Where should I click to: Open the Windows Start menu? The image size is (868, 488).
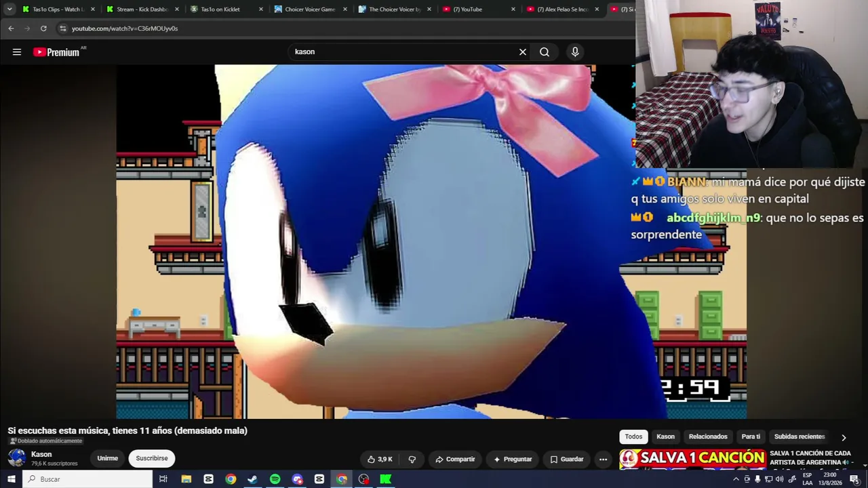(11, 479)
